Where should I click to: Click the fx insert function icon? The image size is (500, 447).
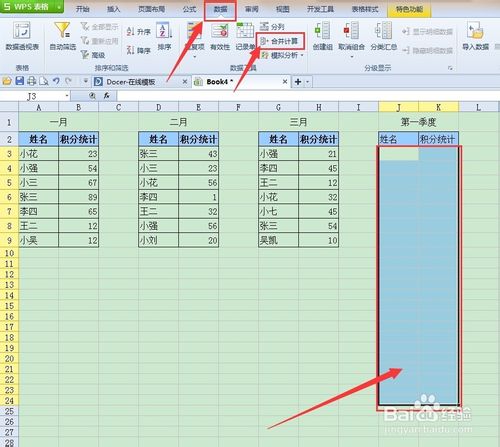(x=107, y=96)
